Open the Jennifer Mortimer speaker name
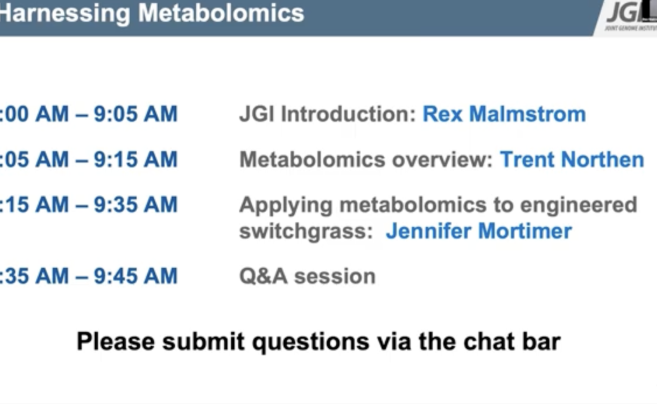The height and width of the screenshot is (404, 657). point(479,231)
